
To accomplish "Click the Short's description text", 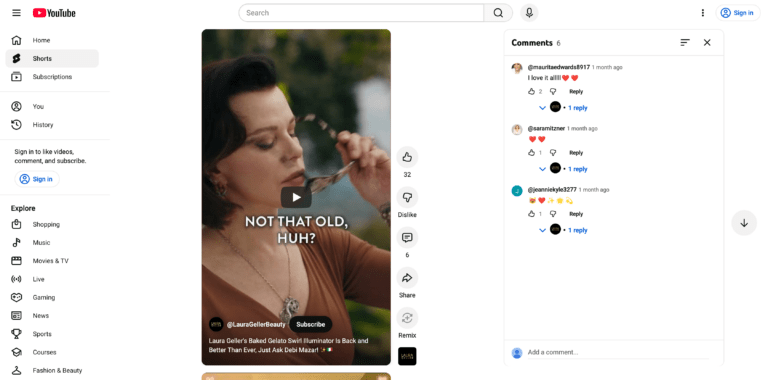I will click(288, 345).
